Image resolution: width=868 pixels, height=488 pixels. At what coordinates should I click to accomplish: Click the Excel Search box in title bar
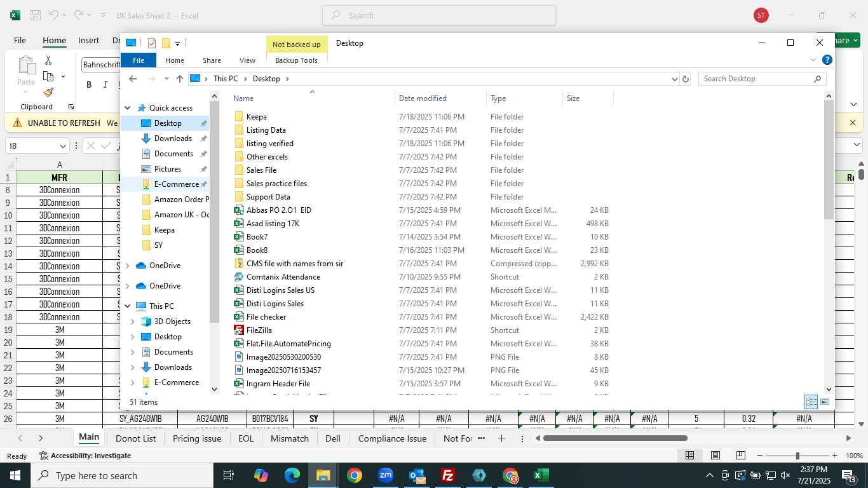coord(439,15)
